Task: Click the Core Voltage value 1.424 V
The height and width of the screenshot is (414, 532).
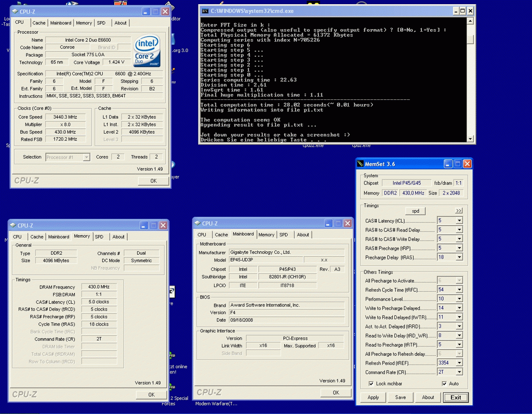Action: [116, 62]
